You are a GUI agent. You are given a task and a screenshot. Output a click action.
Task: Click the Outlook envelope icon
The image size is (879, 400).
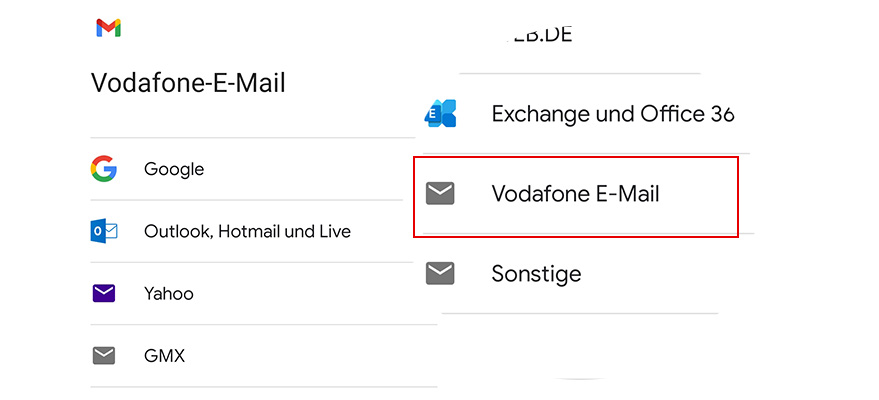tap(103, 231)
